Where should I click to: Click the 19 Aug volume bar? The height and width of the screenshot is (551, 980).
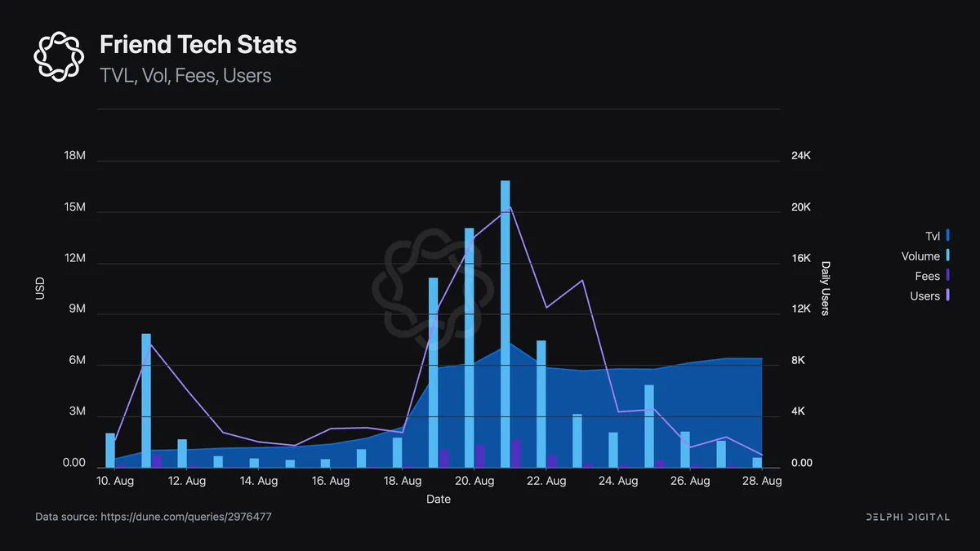[433, 372]
